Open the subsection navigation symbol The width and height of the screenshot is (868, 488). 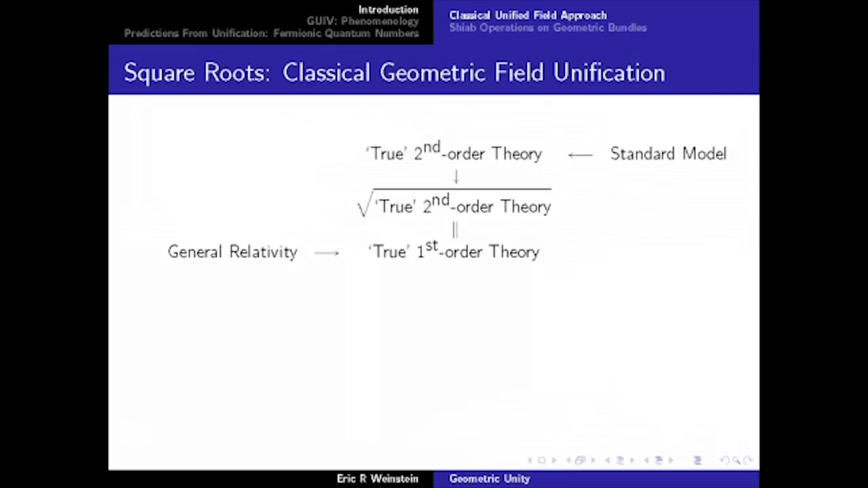tap(620, 460)
